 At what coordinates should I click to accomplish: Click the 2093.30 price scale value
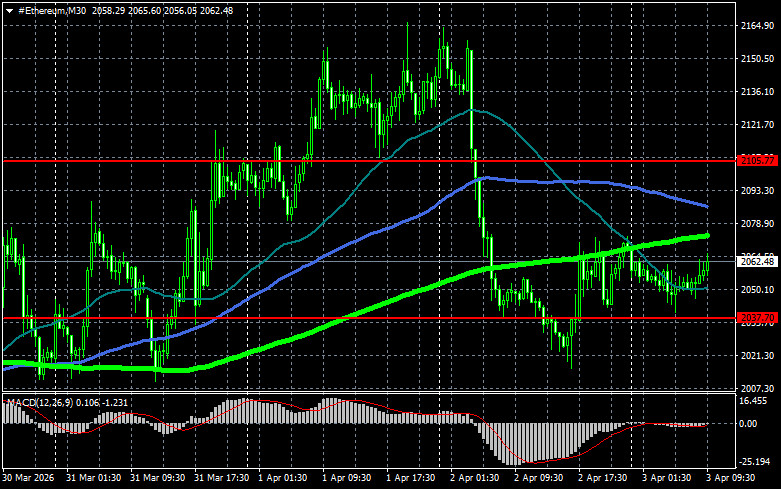(x=758, y=191)
